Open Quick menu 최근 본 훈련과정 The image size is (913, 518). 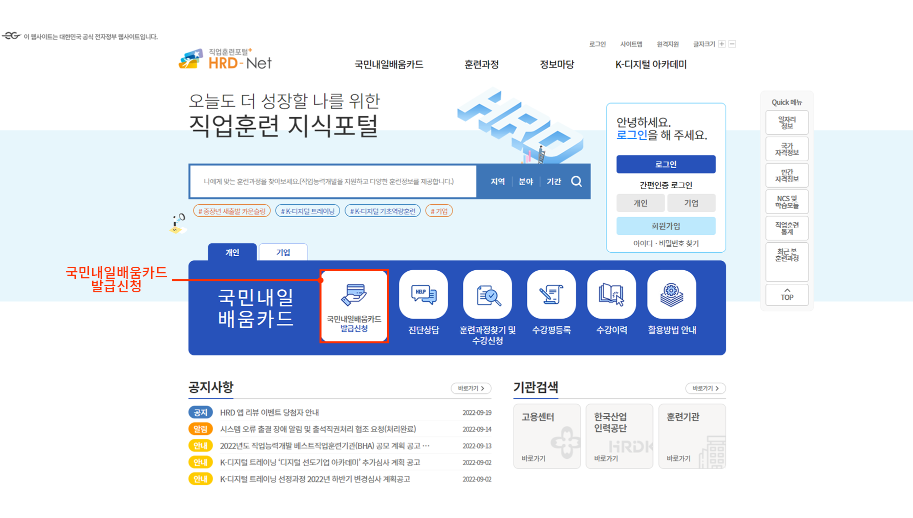tap(787, 261)
